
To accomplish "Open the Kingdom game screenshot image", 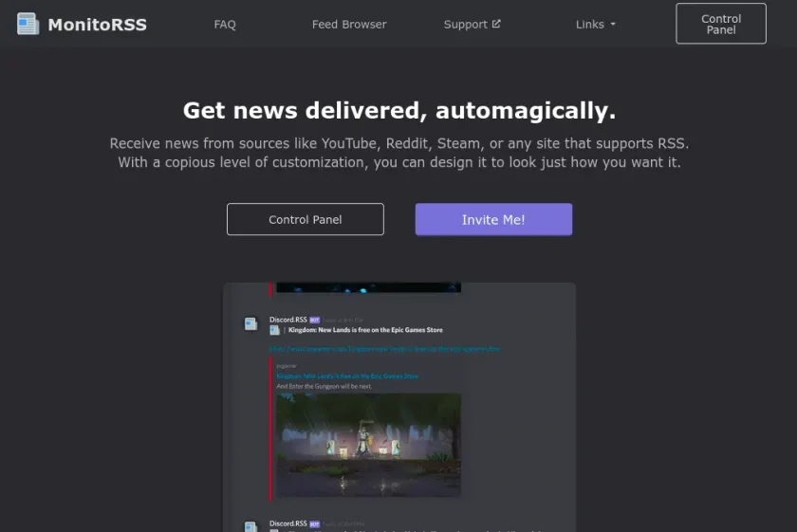I will [x=368, y=445].
